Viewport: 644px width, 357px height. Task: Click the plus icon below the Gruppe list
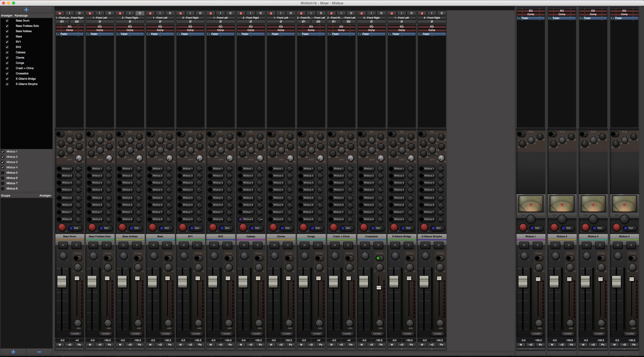pos(13,352)
